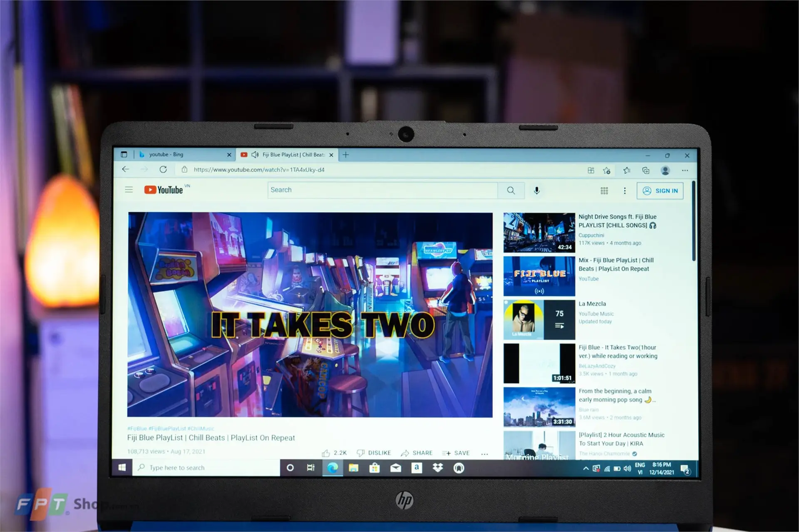
Task: Add this page to favorites
Action: pos(607,170)
